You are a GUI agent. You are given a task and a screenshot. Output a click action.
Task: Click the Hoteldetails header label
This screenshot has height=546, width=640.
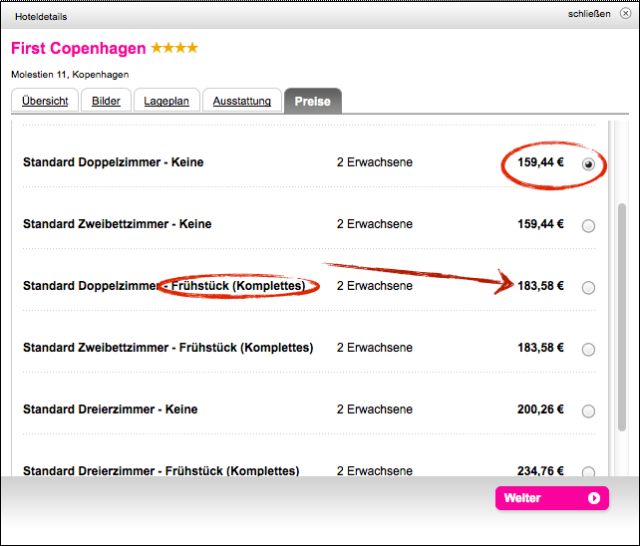pyautogui.click(x=41, y=17)
